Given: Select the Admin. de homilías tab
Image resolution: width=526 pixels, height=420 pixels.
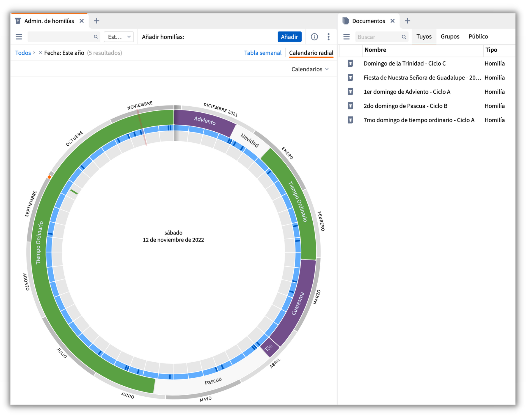Looking at the screenshot, I should (x=49, y=21).
